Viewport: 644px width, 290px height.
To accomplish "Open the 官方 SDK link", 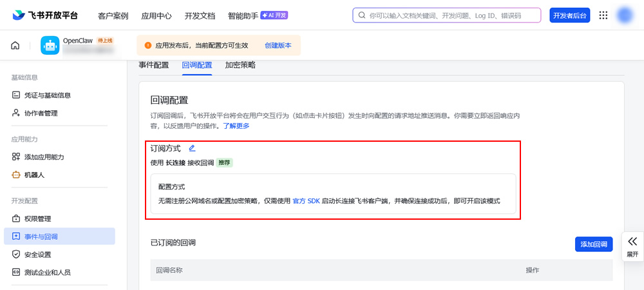I will 306,201.
